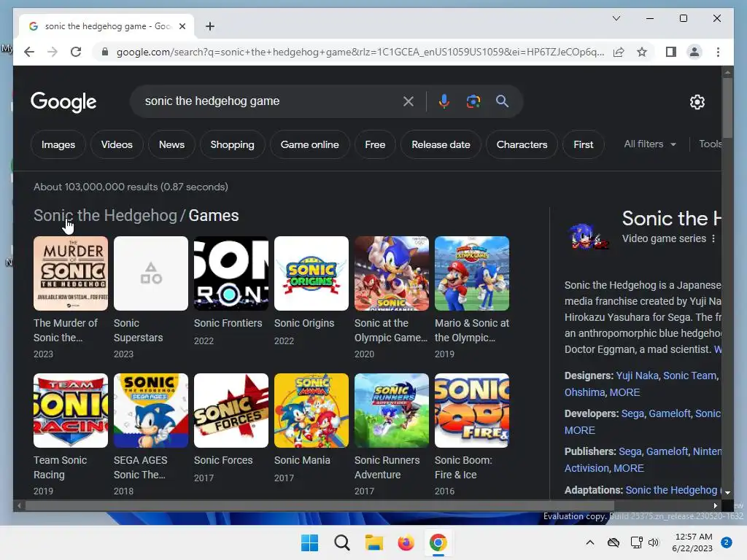The width and height of the screenshot is (747, 560).
Task: Open File Explorer from taskbar
Action: (x=374, y=542)
